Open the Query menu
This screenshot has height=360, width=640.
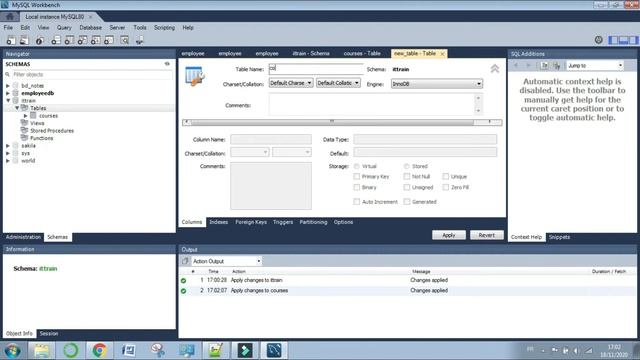pyautogui.click(x=64, y=27)
